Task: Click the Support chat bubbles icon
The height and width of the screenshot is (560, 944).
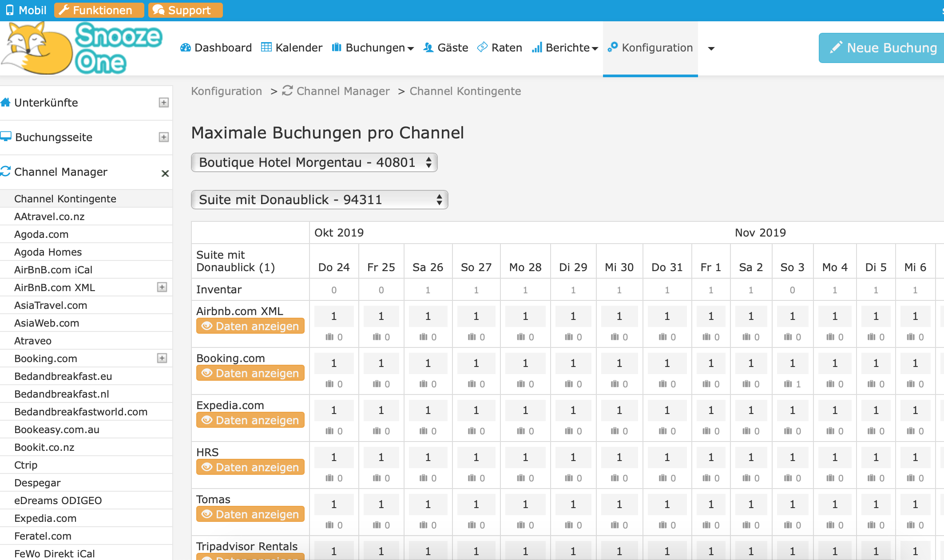Action: (x=158, y=10)
